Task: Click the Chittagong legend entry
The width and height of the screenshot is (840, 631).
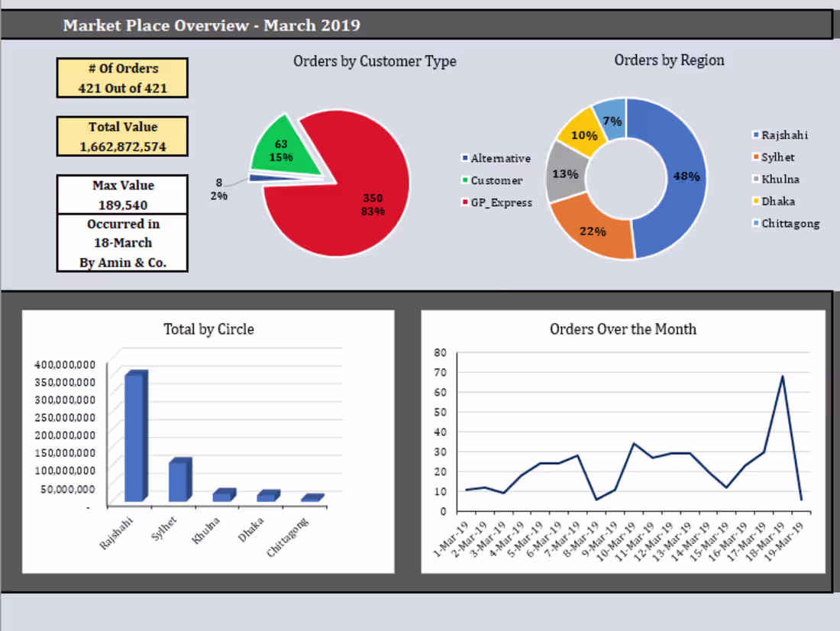Action: pos(787,224)
